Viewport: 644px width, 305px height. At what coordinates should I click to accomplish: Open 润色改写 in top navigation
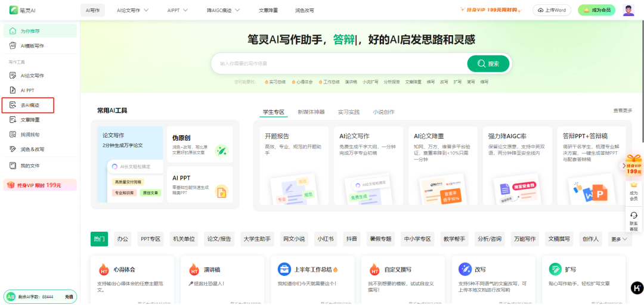(304, 10)
